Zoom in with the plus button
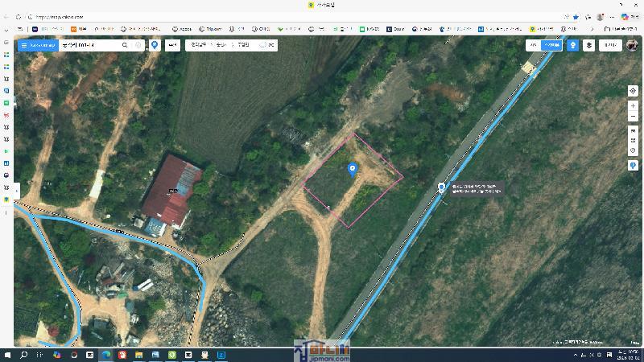The image size is (644, 362). (x=633, y=106)
